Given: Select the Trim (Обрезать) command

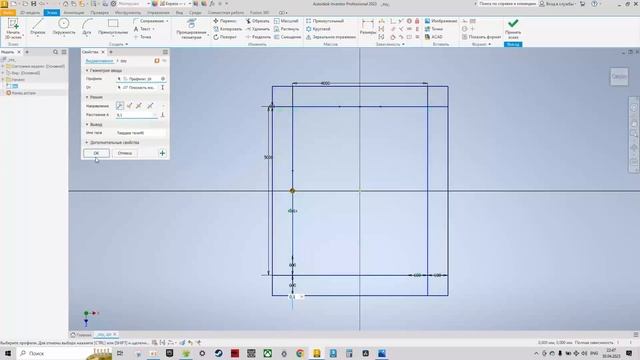Looking at the screenshot, I should [258, 21].
